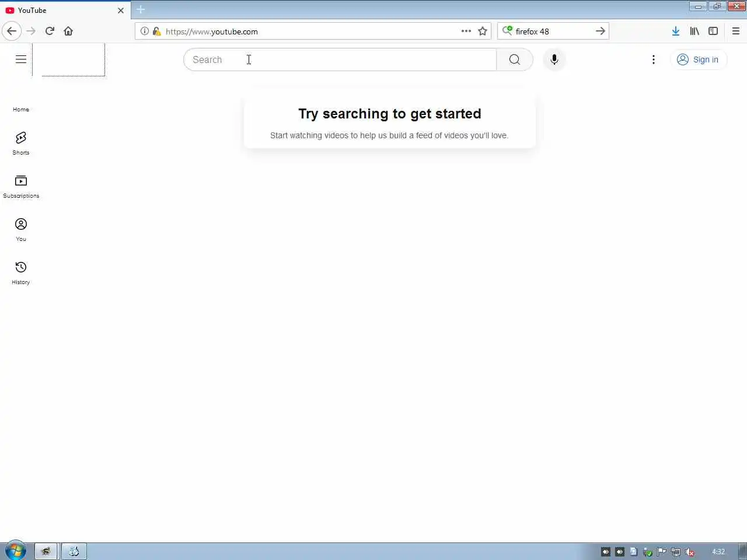This screenshot has height=560, width=747.
Task: Open the Firefox downloads panel
Action: pyautogui.click(x=675, y=31)
